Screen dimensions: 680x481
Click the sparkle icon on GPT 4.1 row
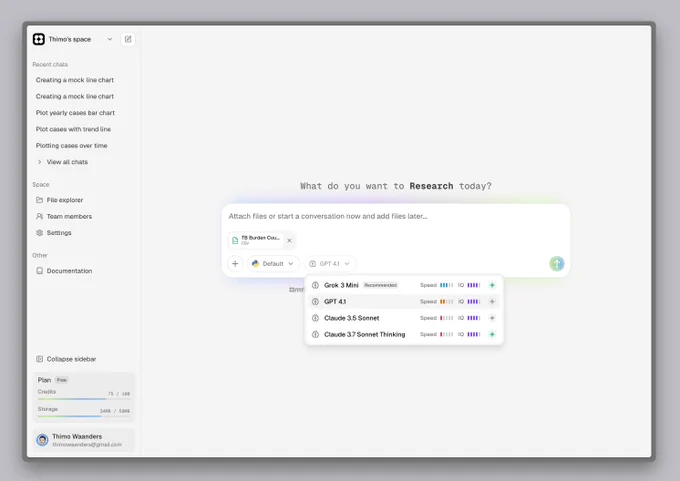[492, 301]
